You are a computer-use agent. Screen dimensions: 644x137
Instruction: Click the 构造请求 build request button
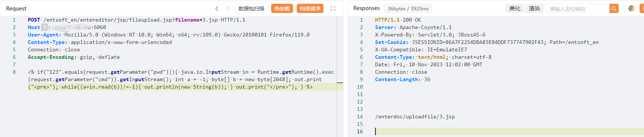tap(310, 9)
